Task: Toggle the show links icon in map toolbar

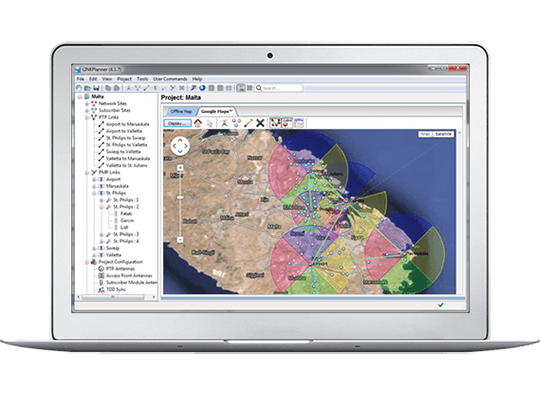Action: tap(275, 123)
